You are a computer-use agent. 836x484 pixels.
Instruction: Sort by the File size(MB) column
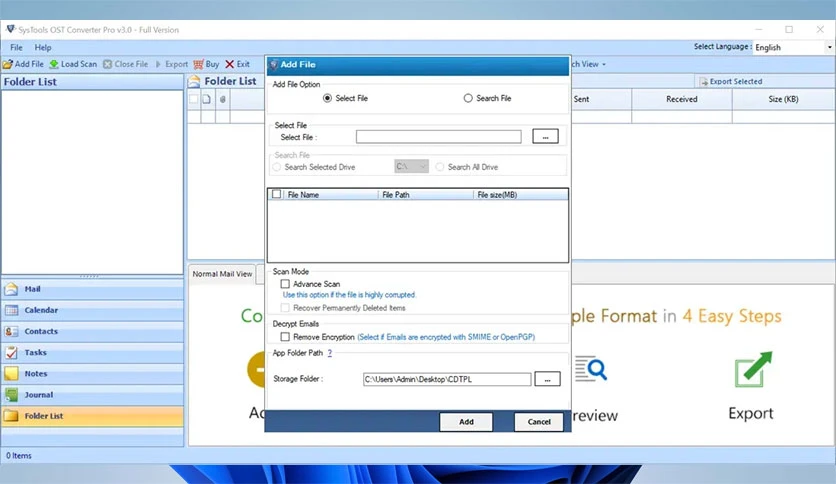(520, 195)
